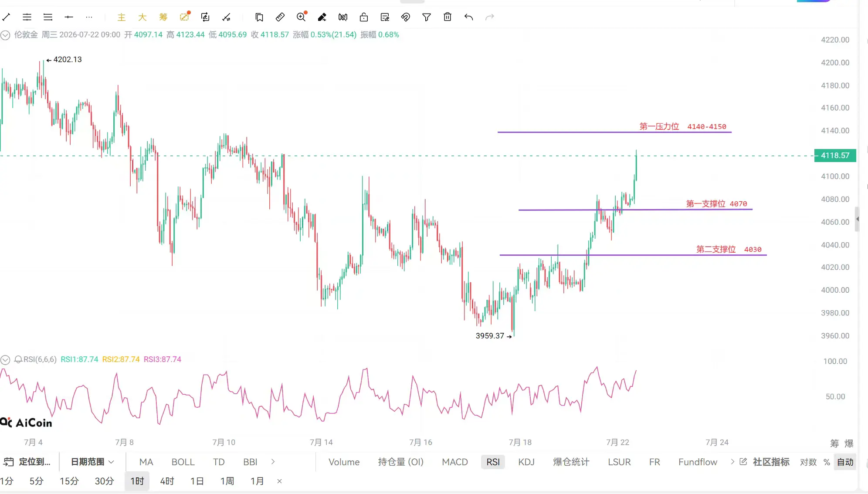Select the 1日 daily timeframe
Screen dimensions: 868x494
(x=197, y=481)
